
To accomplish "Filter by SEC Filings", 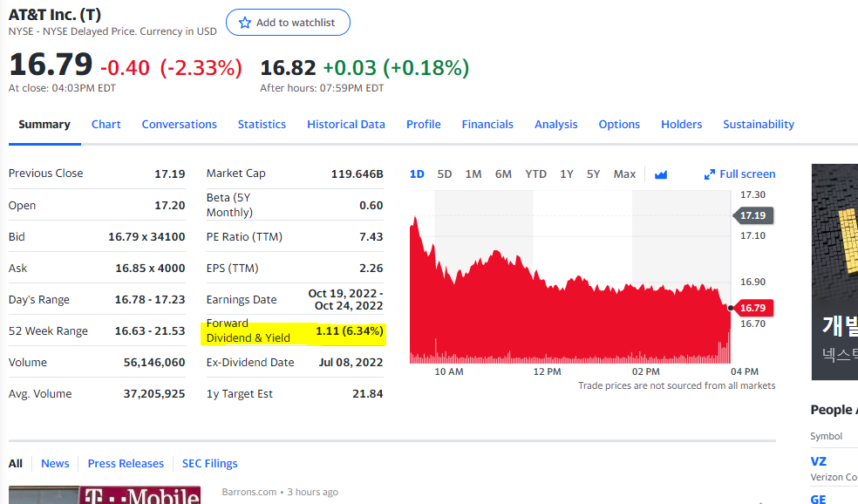I will click(209, 464).
